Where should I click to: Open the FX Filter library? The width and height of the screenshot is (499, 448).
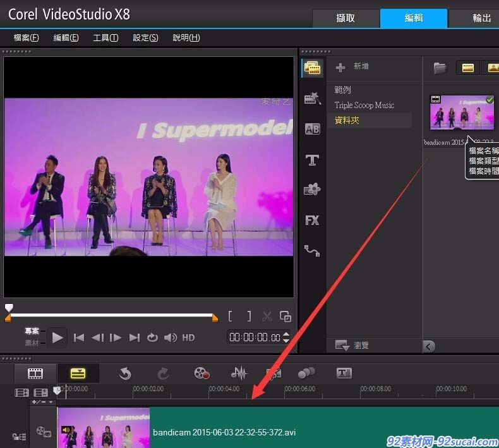pyautogui.click(x=312, y=220)
